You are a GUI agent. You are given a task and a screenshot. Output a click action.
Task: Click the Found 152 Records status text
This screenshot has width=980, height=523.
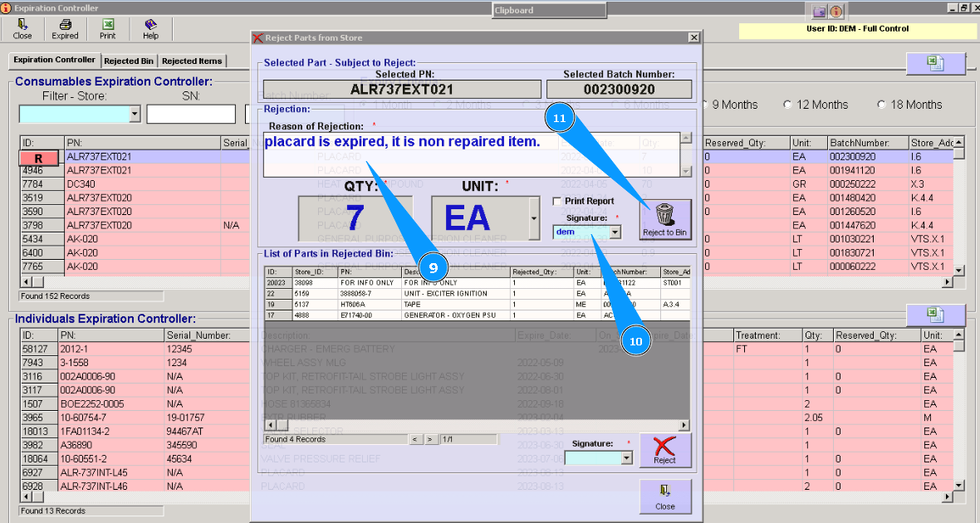pyautogui.click(x=55, y=296)
